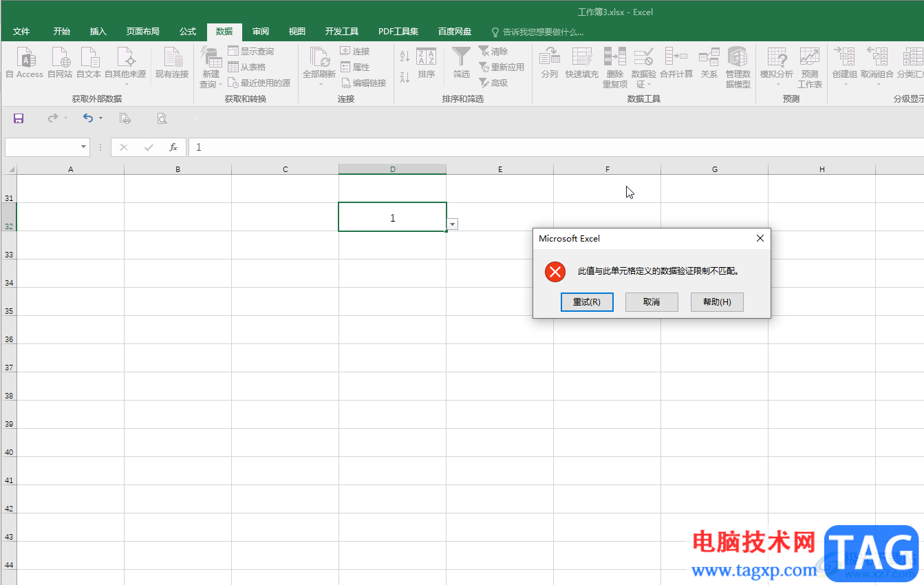This screenshot has height=585, width=924.
Task: Switch to the View (视图) tab
Action: click(x=297, y=32)
